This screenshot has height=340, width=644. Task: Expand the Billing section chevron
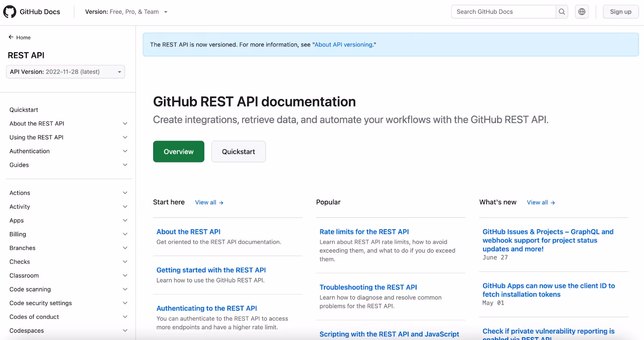tap(125, 234)
